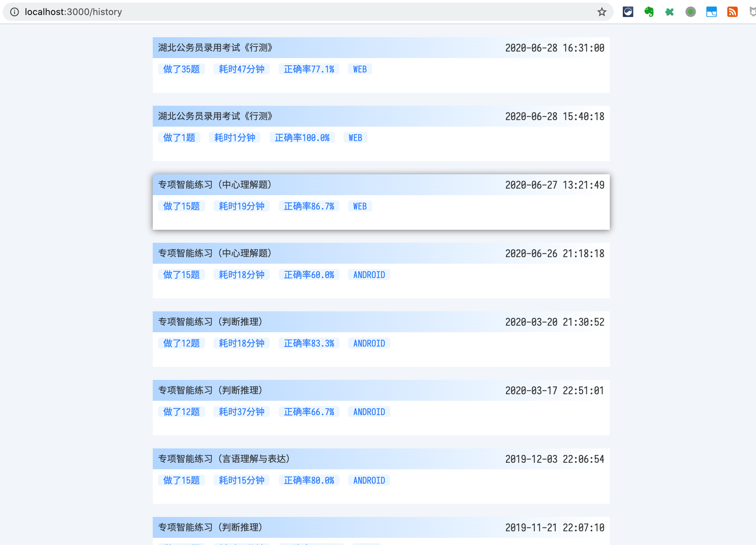Click the dark blue proxy extension icon
This screenshot has height=545, width=756.
click(x=628, y=12)
